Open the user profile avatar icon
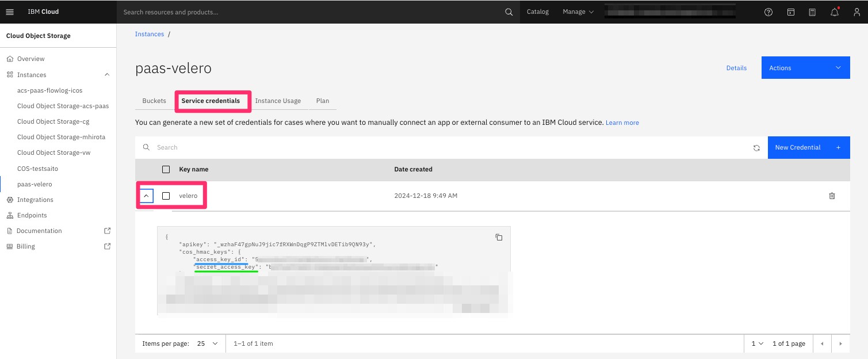 point(856,12)
